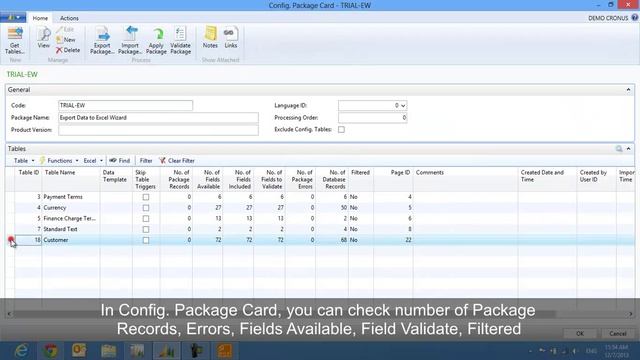
Task: Click the Filter button in Tables toolbar
Action: [146, 160]
